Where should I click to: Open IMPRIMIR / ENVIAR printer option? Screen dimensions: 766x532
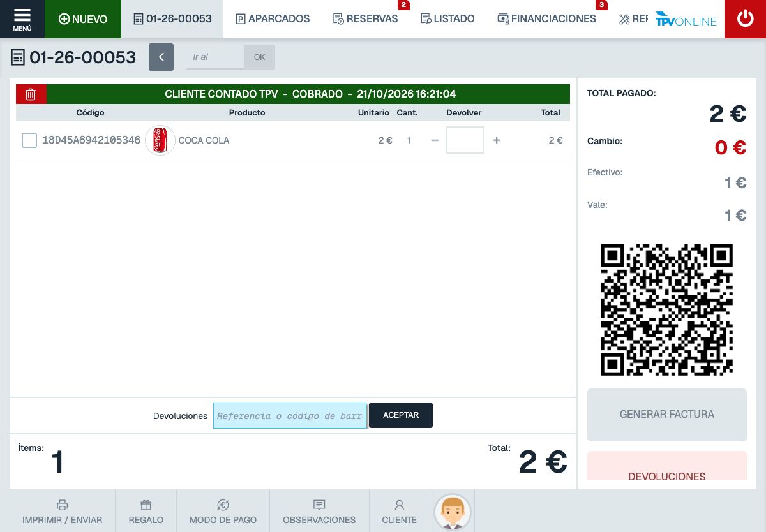coord(62,512)
